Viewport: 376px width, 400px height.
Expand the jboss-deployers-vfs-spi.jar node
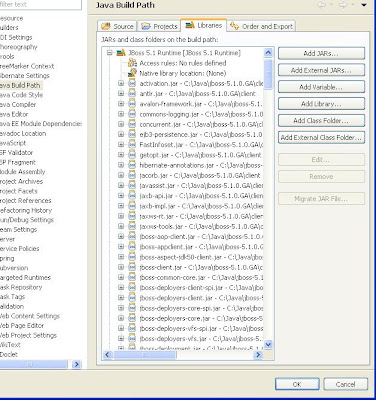pyautogui.click(x=121, y=328)
